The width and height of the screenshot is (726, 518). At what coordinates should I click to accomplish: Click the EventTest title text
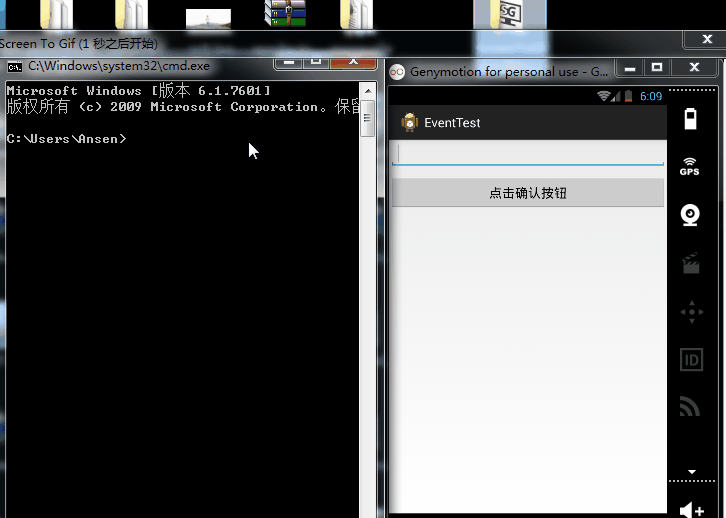(x=452, y=123)
